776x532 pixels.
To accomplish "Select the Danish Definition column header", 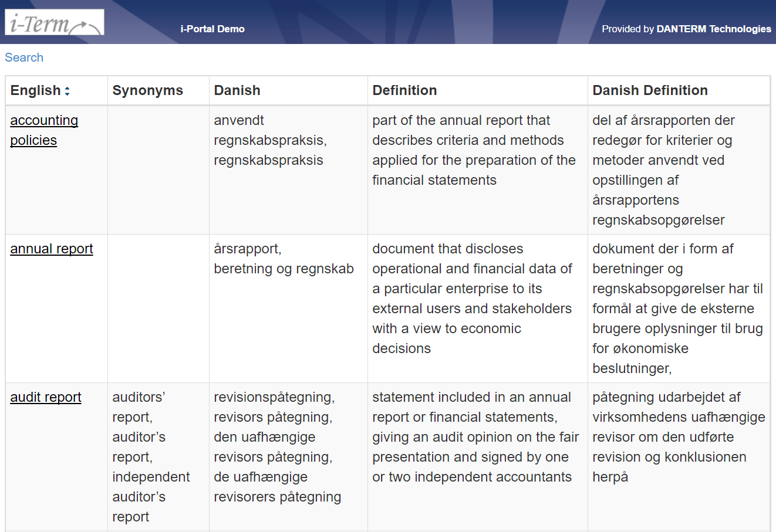I will (679, 90).
